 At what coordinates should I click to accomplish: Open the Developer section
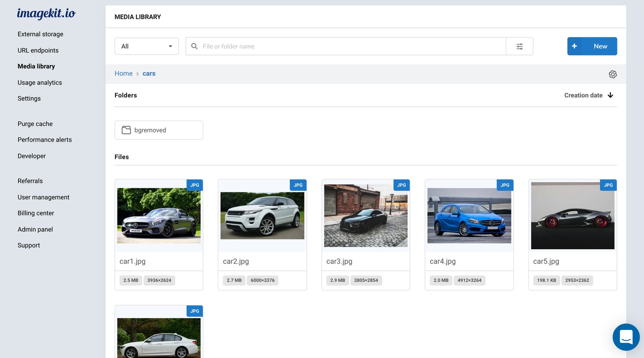pos(32,156)
